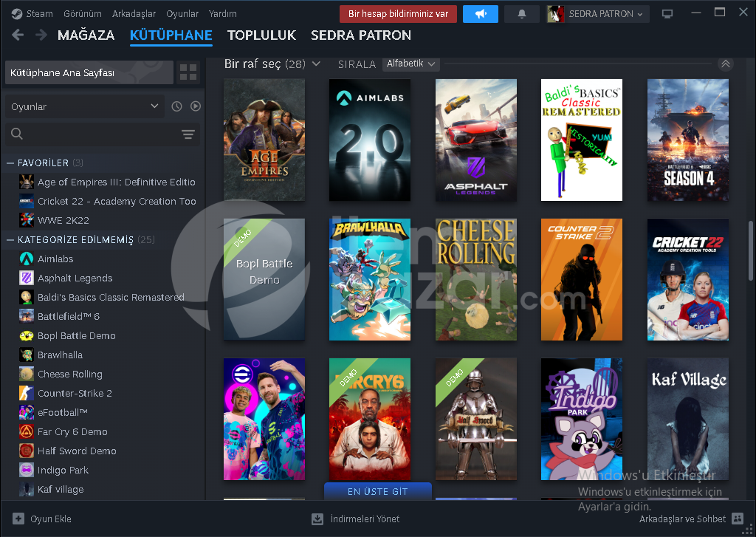Viewport: 756px width, 537px height.
Task: Click the Indigo Park sidebar icon
Action: tap(27, 470)
